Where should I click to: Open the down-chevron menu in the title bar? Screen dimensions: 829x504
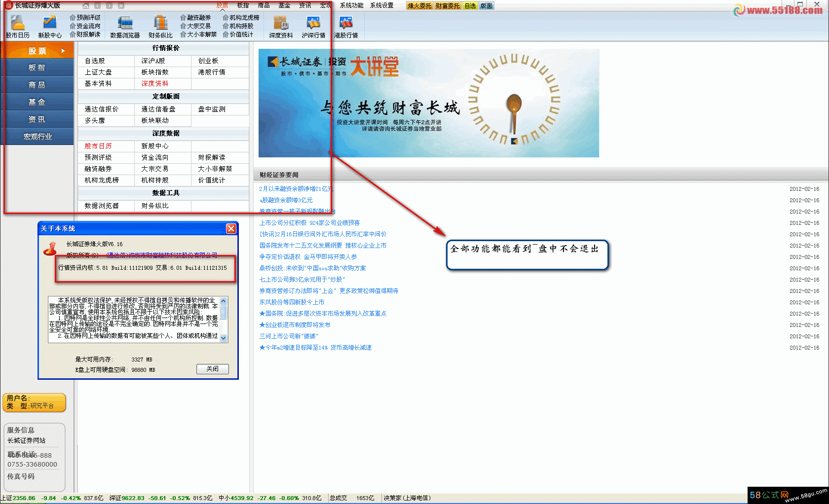click(121, 5)
